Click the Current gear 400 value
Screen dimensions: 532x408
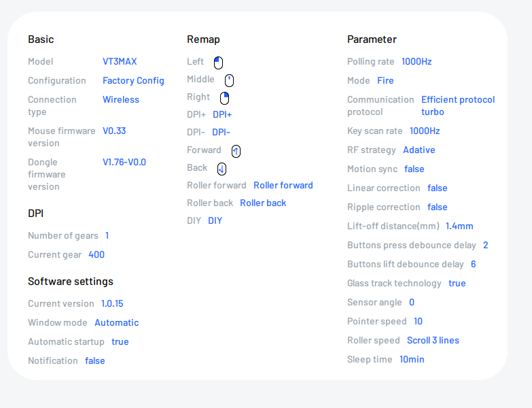tap(96, 254)
